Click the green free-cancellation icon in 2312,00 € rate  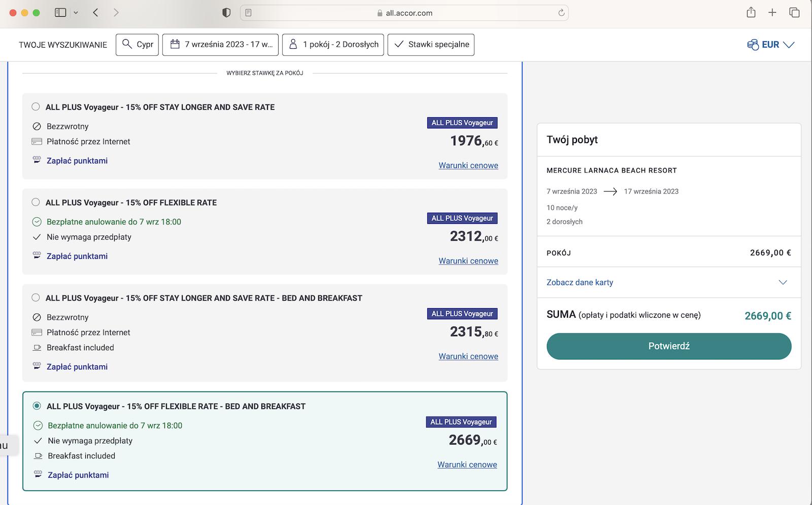37,222
